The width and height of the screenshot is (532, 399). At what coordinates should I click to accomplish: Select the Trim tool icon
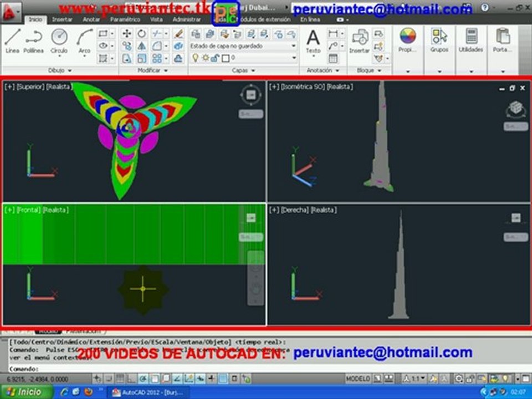click(x=156, y=33)
